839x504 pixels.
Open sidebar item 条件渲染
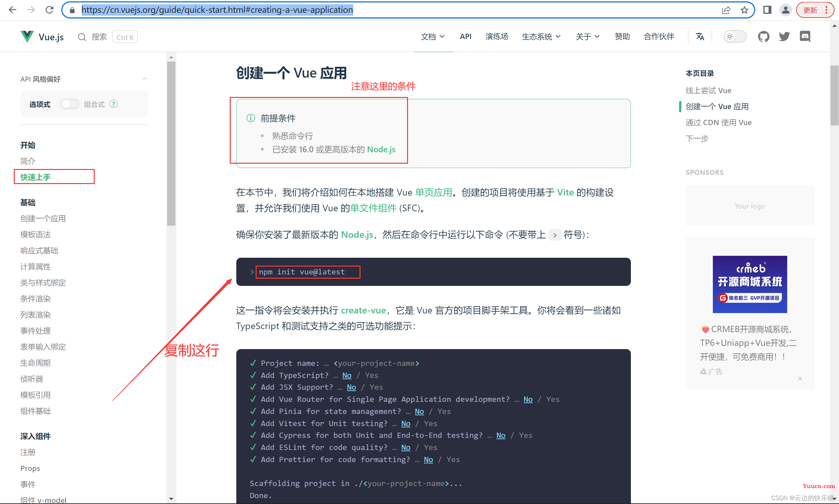point(35,299)
